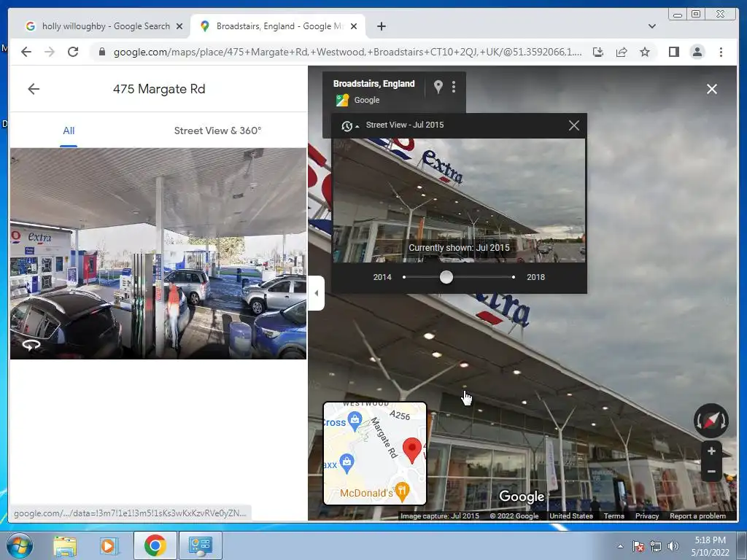Share this page using the share icon
This screenshot has height=560, width=747.
(x=622, y=52)
